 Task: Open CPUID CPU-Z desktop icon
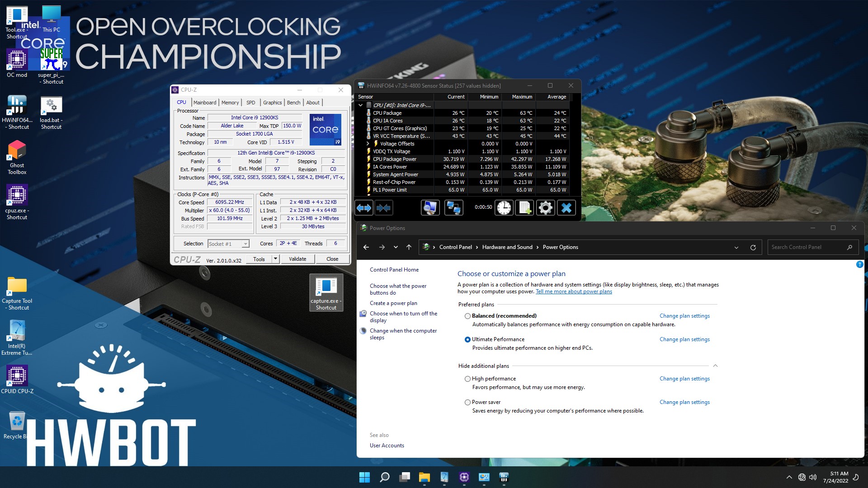click(17, 380)
